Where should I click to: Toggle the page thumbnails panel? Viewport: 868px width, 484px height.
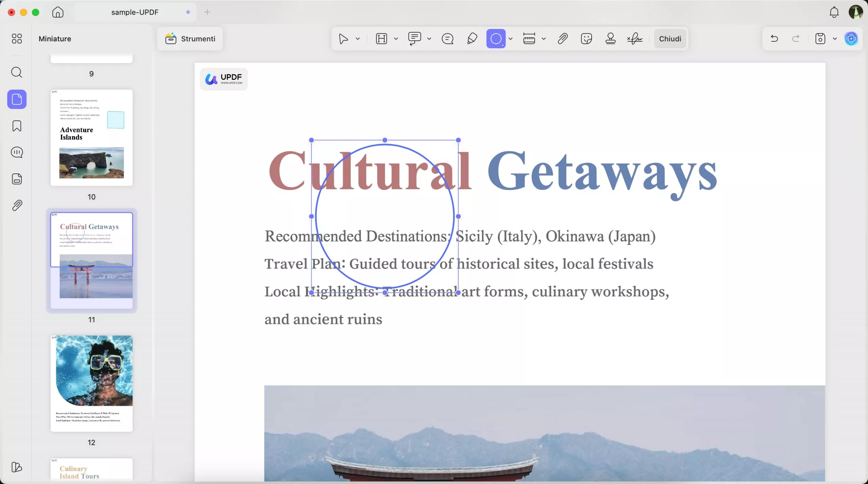pos(17,99)
